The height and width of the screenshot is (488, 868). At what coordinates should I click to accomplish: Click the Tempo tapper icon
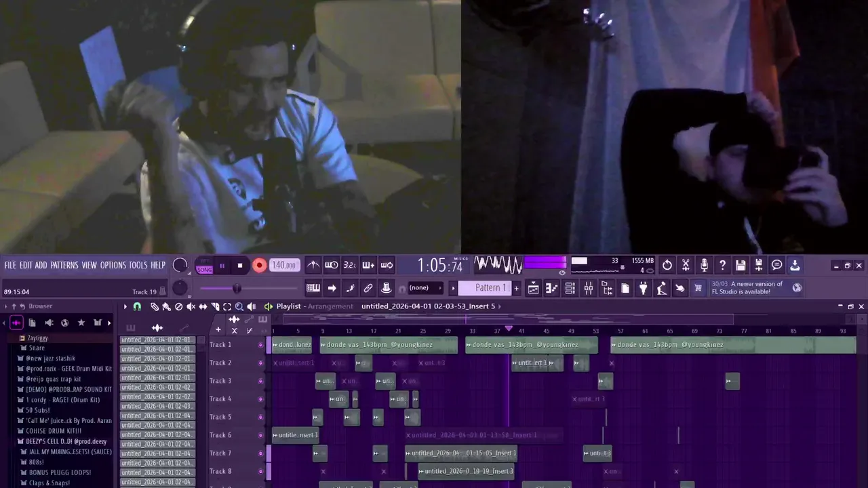662,288
